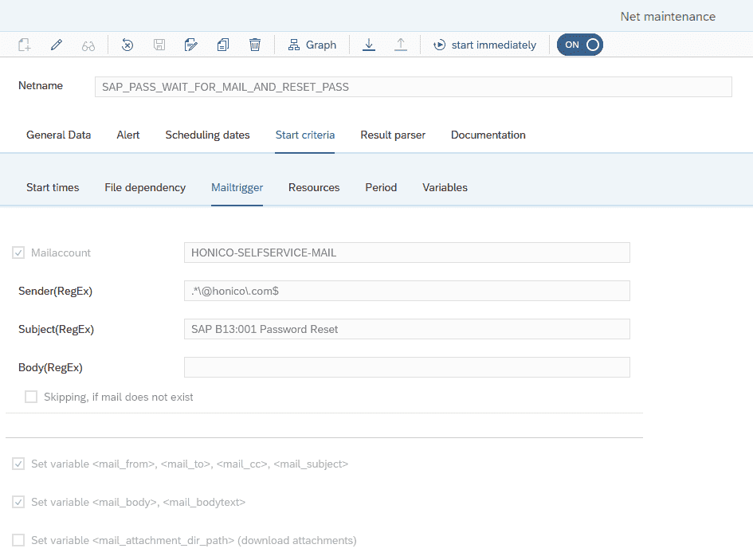753x560 pixels.
Task: Enable Set variable mail_attachment_dir_path checkbox
Action: [x=18, y=540]
